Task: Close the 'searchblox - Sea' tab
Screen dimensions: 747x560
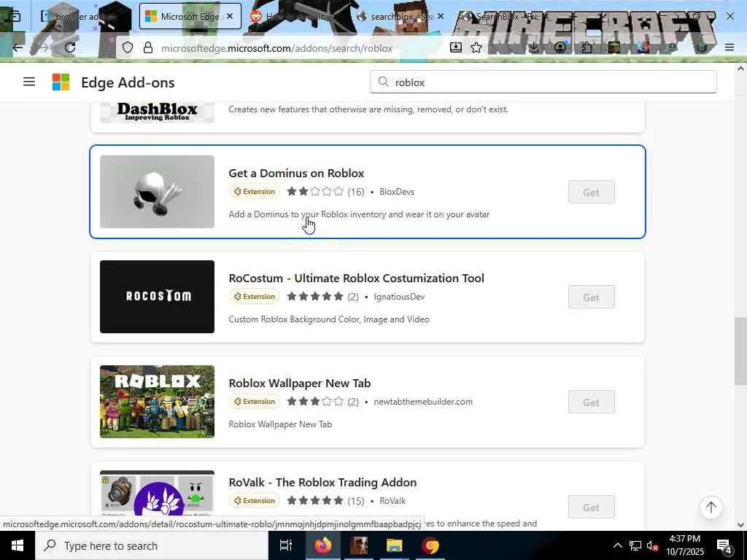Action: click(x=441, y=16)
